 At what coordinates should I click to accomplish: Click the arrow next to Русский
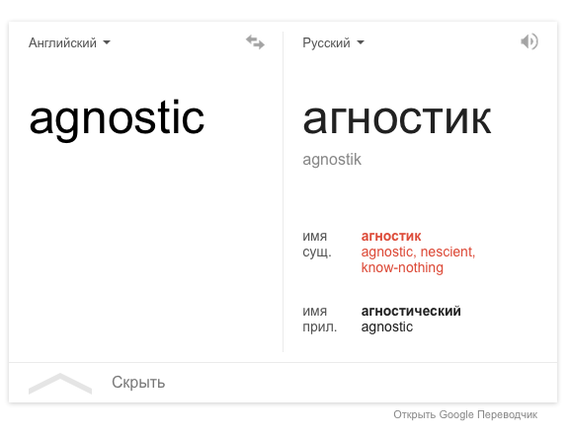click(x=360, y=43)
